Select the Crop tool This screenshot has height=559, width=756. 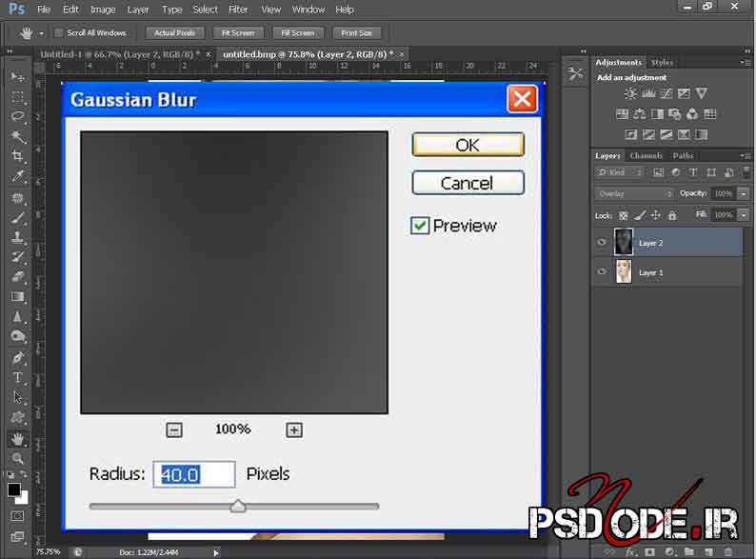point(18,156)
